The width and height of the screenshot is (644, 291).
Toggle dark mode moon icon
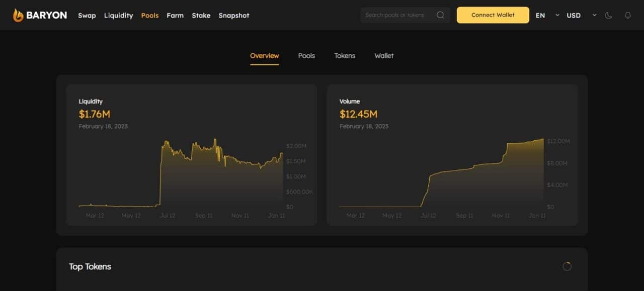[608, 15]
